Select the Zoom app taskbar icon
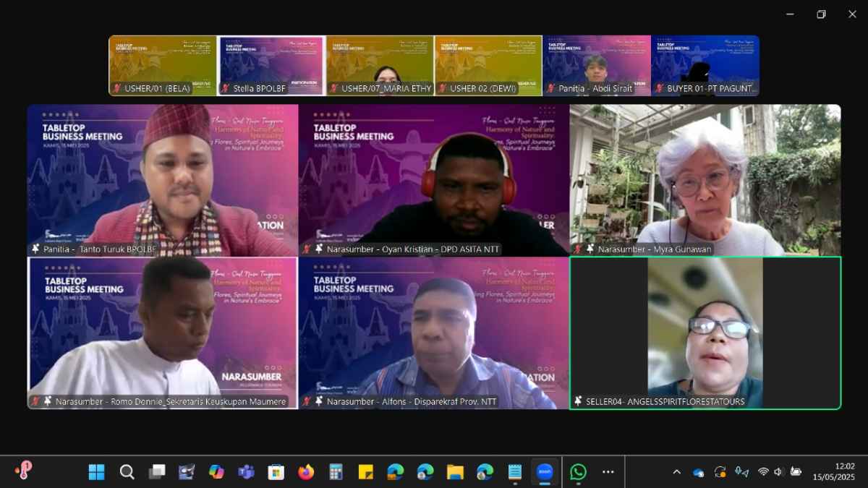The height and width of the screenshot is (488, 868). pos(545,472)
